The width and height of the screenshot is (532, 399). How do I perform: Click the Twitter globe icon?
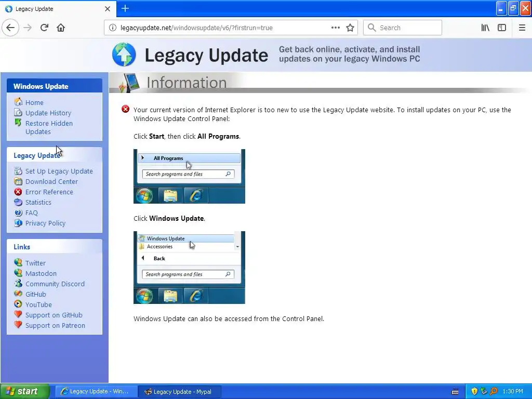[x=18, y=262]
